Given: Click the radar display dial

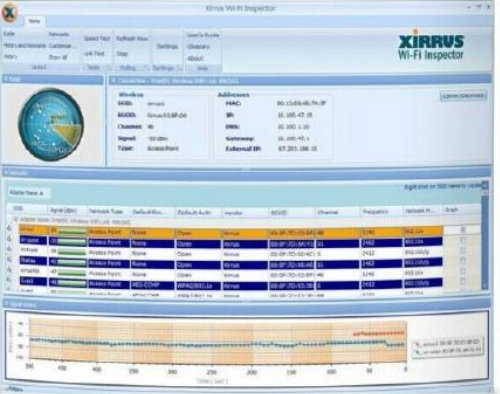Looking at the screenshot, I should pyautogui.click(x=51, y=125).
